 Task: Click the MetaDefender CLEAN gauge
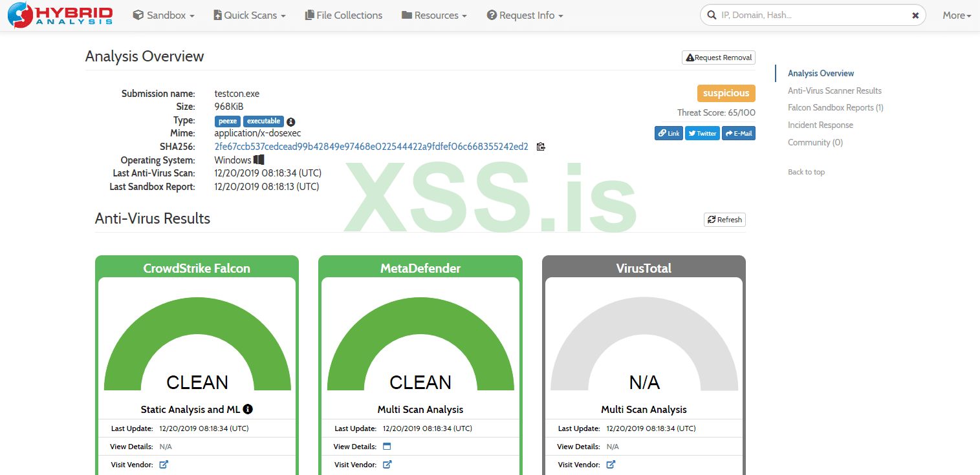tap(420, 344)
